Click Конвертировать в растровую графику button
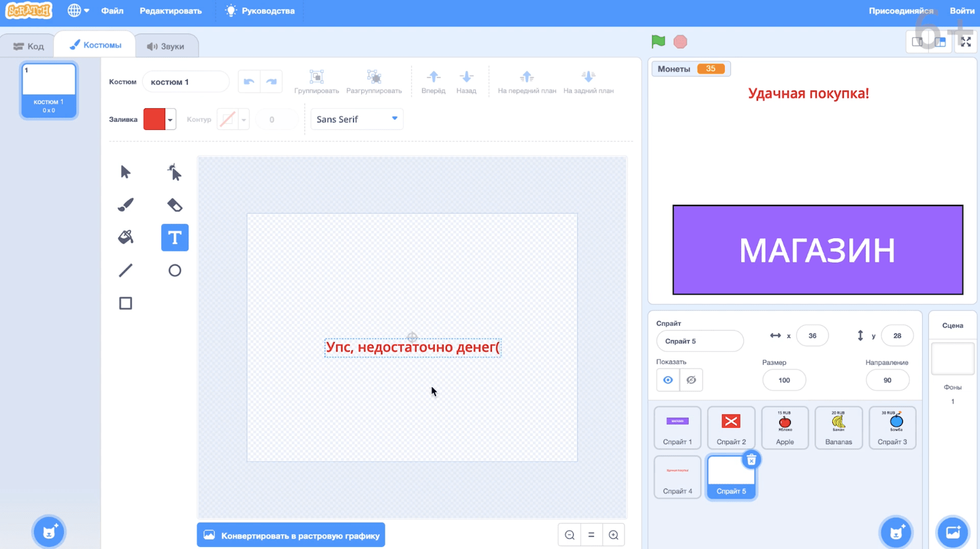980x549 pixels. (291, 535)
